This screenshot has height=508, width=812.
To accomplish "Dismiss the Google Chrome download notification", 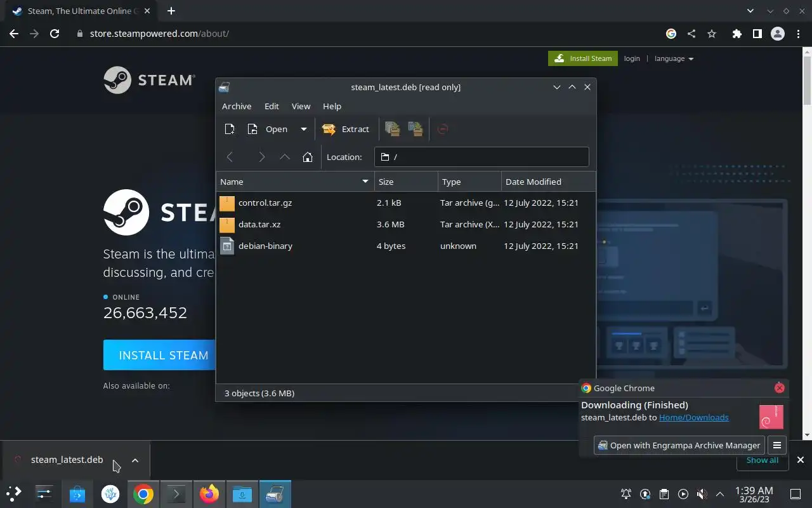I will [780, 388].
